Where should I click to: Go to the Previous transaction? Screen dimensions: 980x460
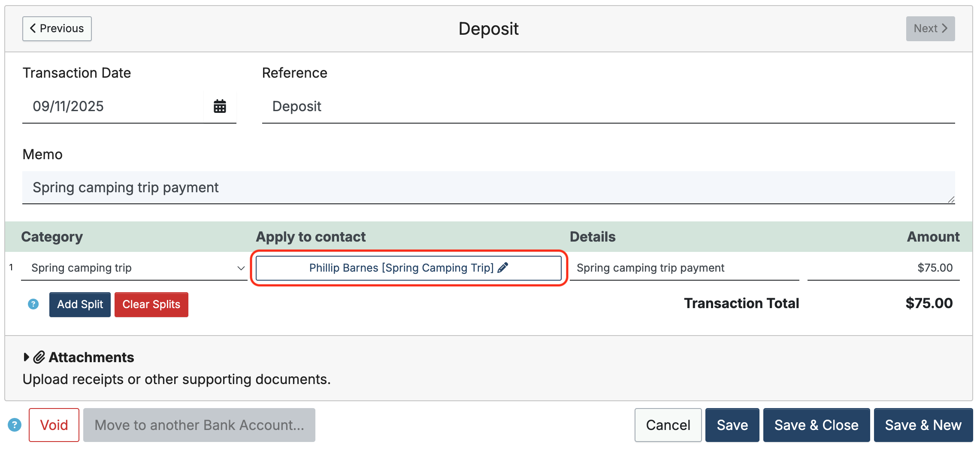[x=57, y=29]
